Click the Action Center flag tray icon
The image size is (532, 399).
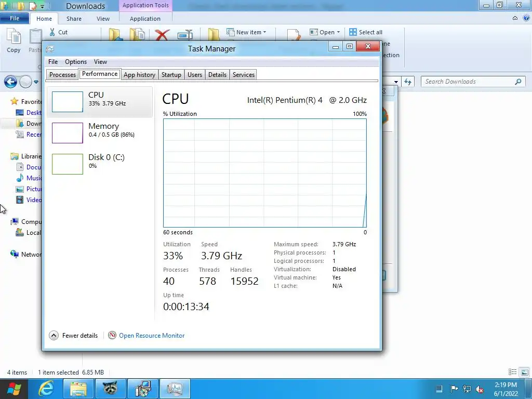point(454,389)
